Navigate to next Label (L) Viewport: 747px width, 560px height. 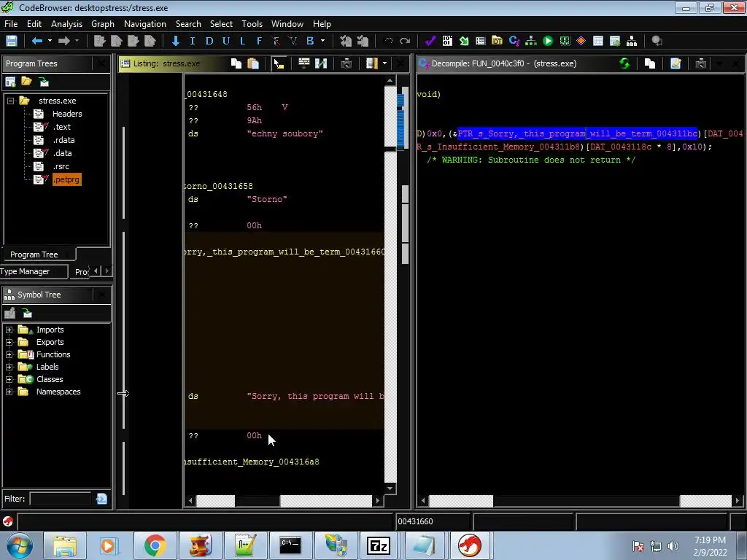point(242,41)
